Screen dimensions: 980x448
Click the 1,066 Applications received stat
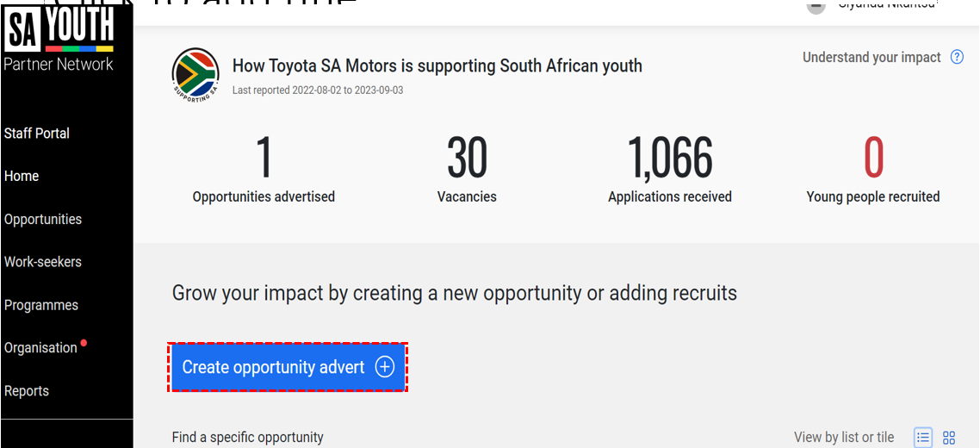pyautogui.click(x=670, y=168)
